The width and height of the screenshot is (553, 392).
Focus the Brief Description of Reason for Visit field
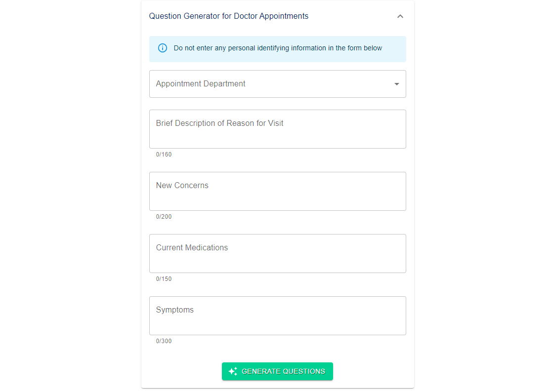click(x=278, y=129)
